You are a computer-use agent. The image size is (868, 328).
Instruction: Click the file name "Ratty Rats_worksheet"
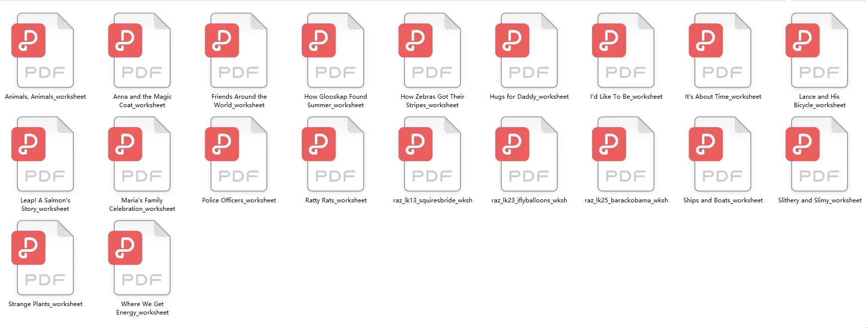(336, 200)
